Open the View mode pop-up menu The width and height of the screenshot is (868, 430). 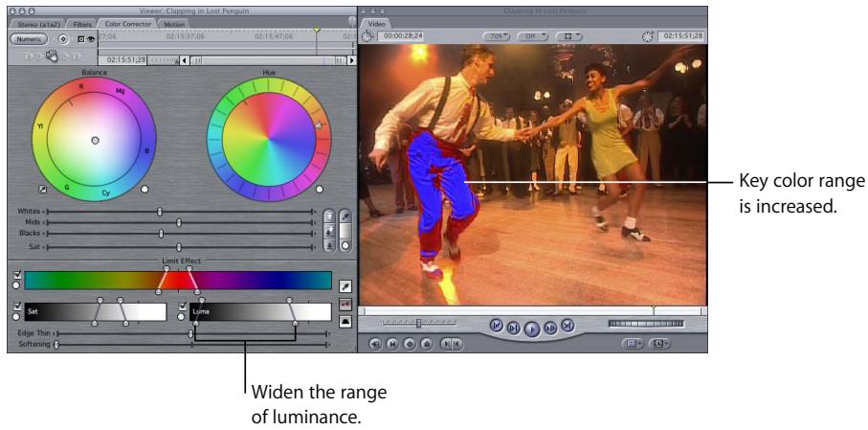coord(568,36)
